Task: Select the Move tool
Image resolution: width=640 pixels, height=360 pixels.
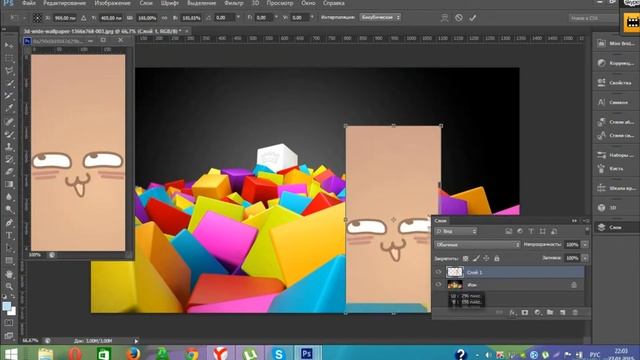Action: [9, 45]
